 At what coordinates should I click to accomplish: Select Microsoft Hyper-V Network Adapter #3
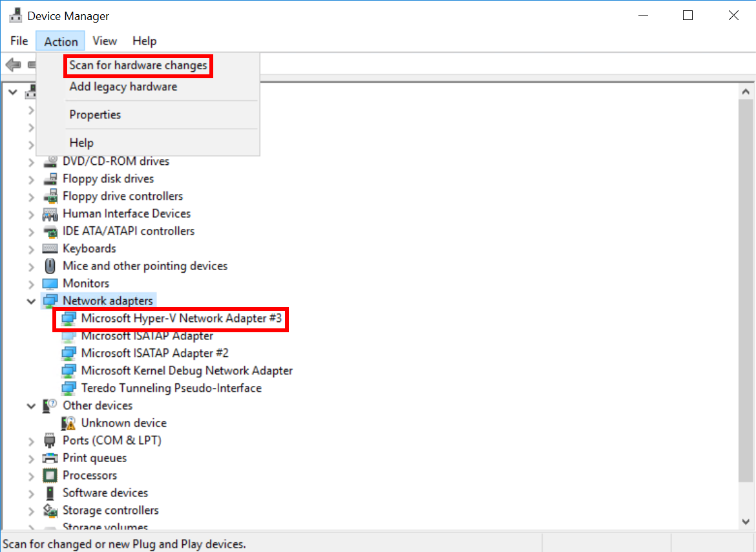point(182,318)
